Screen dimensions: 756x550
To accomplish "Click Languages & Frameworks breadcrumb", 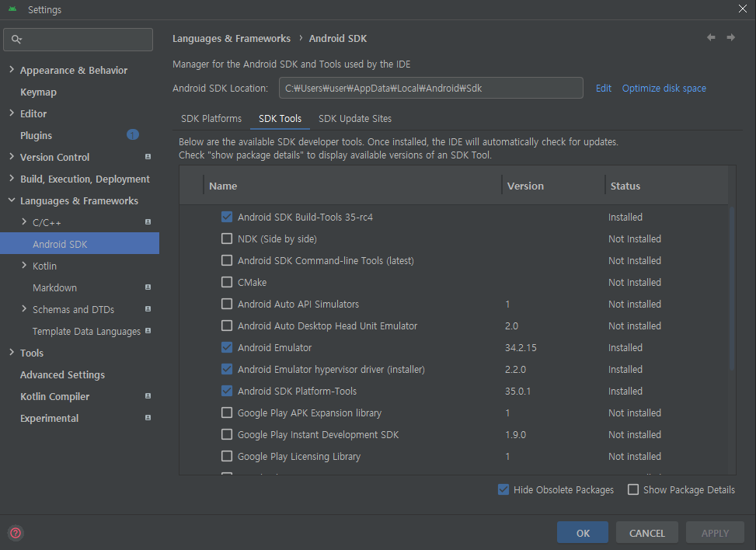I will click(x=232, y=39).
